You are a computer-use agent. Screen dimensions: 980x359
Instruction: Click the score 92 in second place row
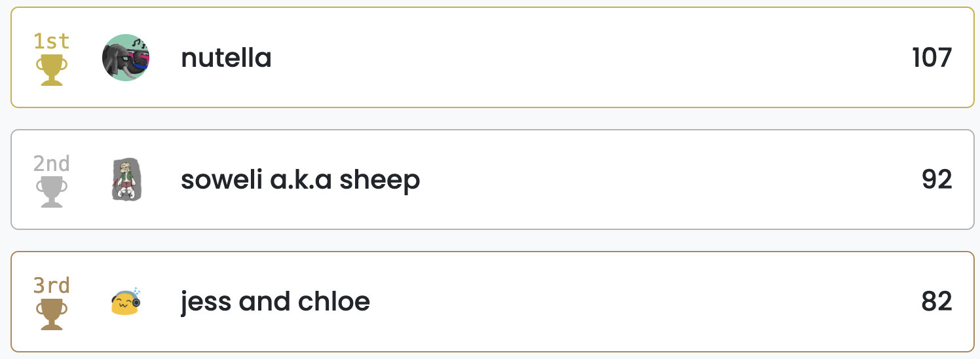(x=937, y=179)
